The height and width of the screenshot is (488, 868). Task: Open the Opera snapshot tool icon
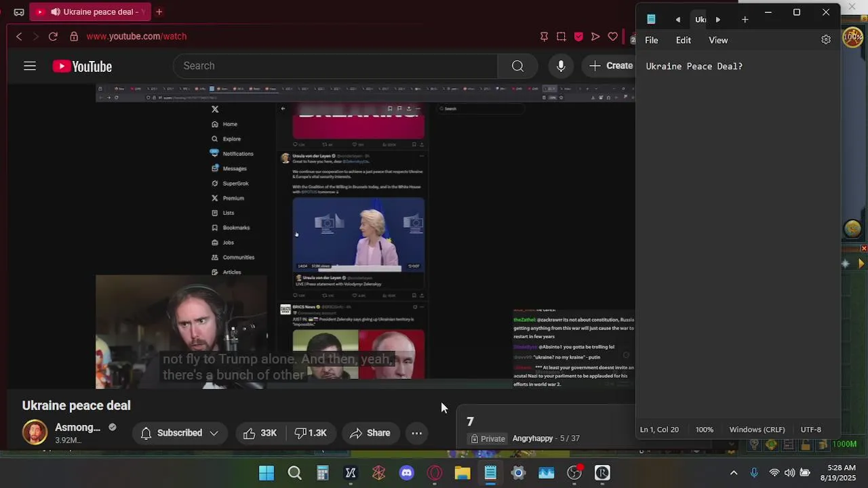561,37
